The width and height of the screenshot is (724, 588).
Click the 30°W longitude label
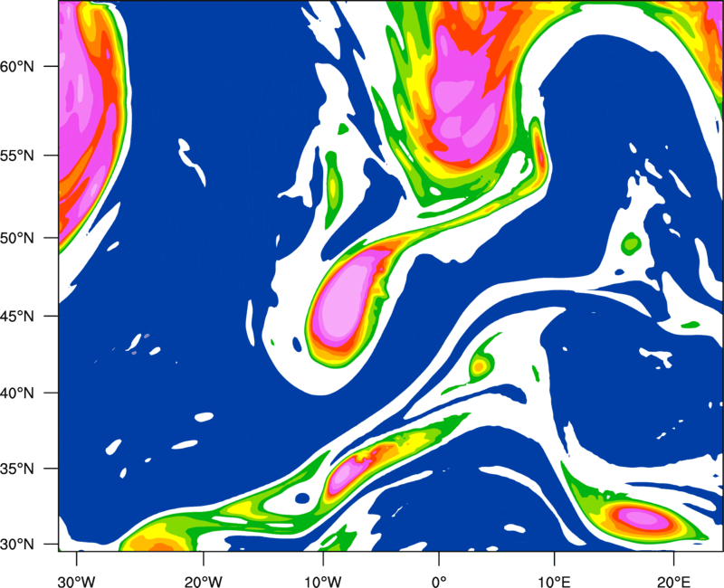77,582
